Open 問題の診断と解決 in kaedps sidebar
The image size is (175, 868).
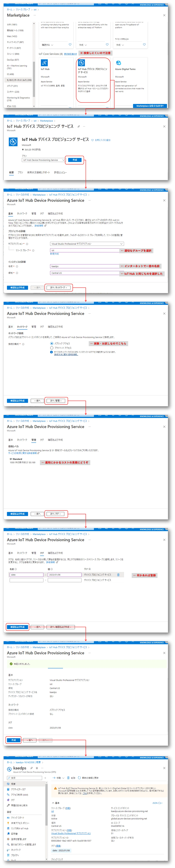(19, 805)
